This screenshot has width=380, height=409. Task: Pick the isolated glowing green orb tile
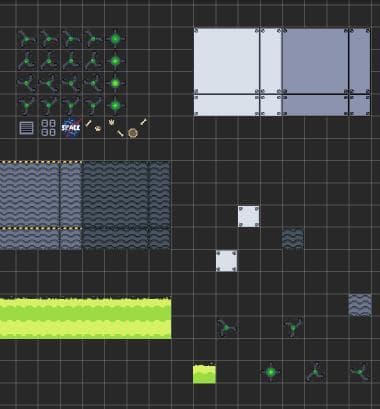pos(271,372)
